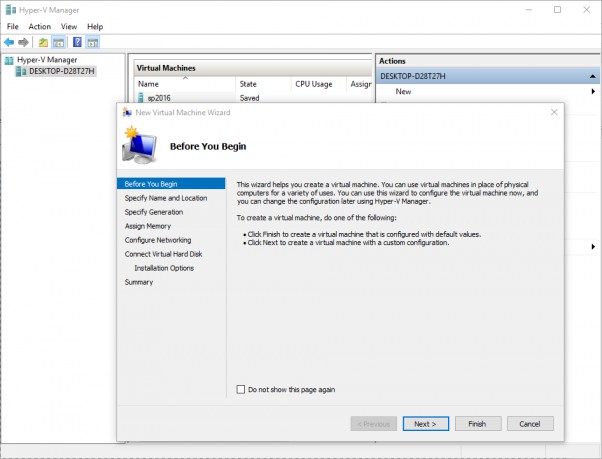Open the Help menu
The height and width of the screenshot is (459, 602).
coord(95,26)
